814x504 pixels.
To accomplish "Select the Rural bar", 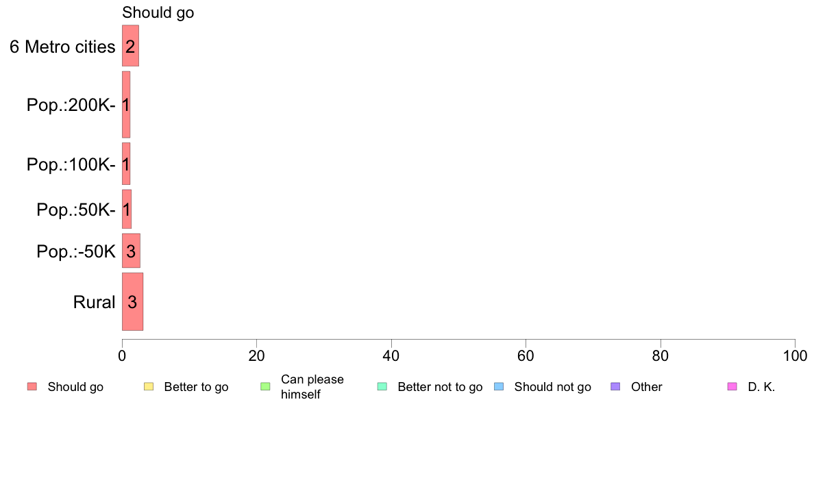I will coord(132,301).
